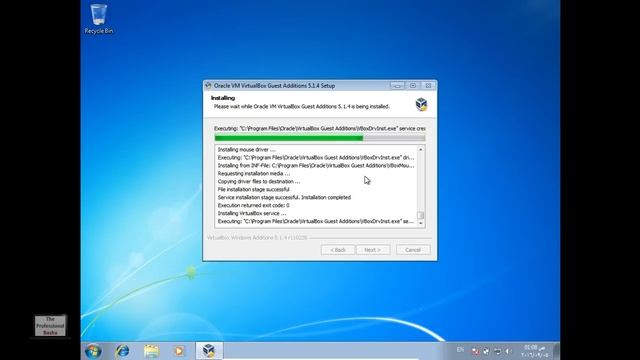Click the green installation progress bar
Image resolution: width=640 pixels, height=360 pixels.
pyautogui.click(x=320, y=138)
